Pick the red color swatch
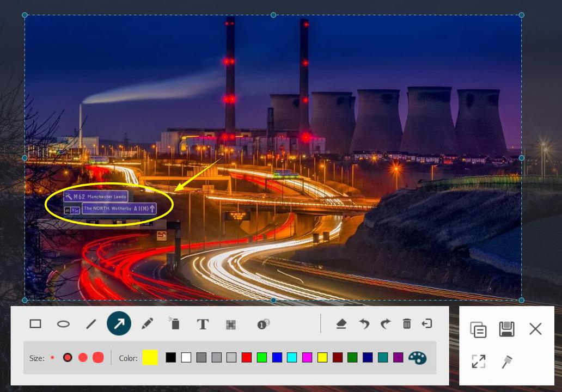 tap(247, 358)
